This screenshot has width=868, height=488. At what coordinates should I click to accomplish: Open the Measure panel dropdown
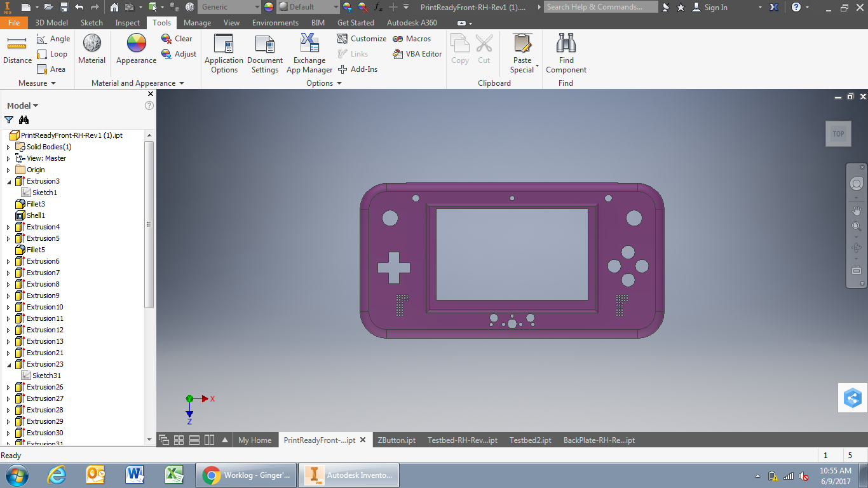(x=37, y=83)
